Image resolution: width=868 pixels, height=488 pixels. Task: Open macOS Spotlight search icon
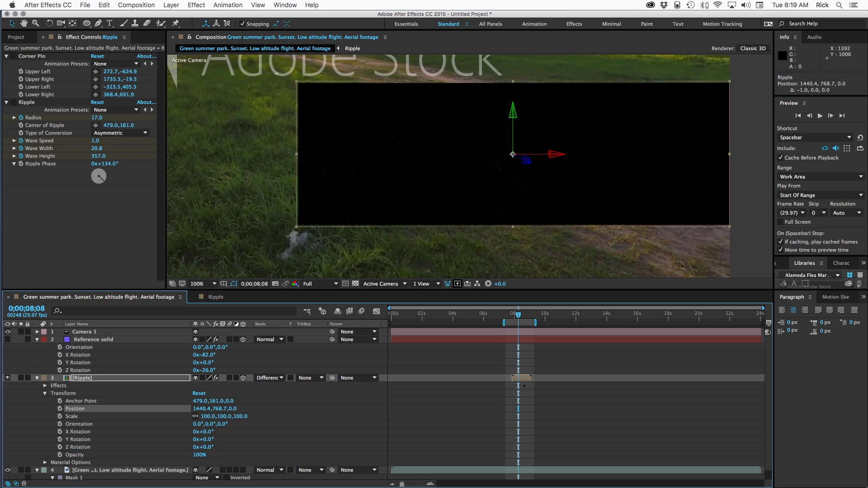pyautogui.click(x=839, y=5)
